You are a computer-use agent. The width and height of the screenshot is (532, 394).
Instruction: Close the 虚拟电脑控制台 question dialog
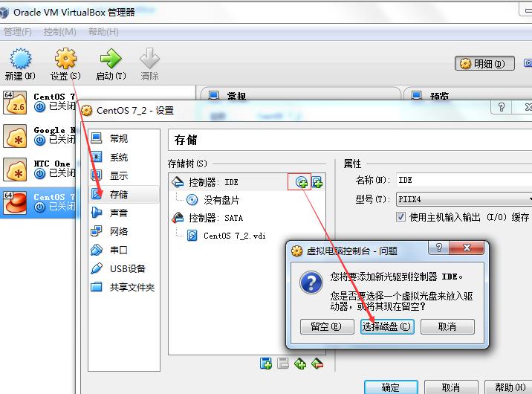click(467, 248)
